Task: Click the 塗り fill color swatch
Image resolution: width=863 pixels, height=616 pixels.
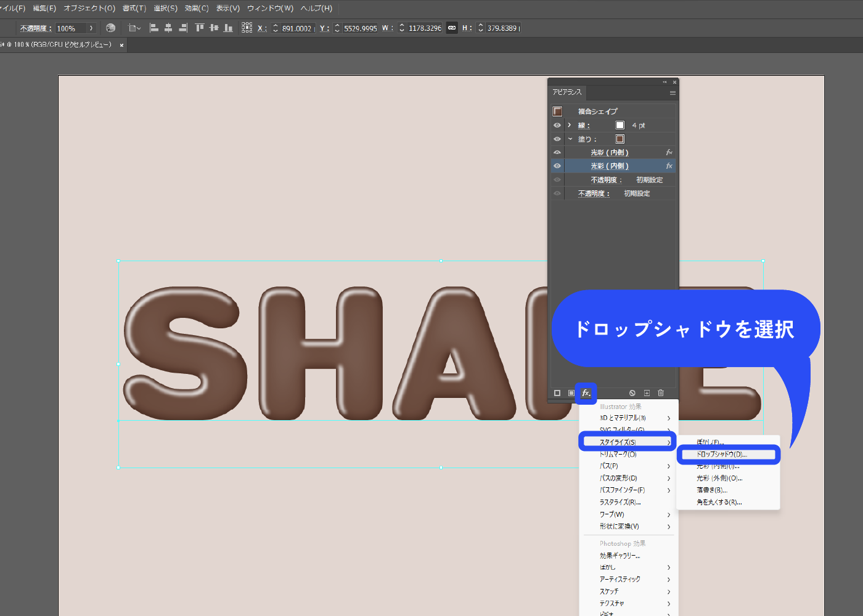Action: 620,139
